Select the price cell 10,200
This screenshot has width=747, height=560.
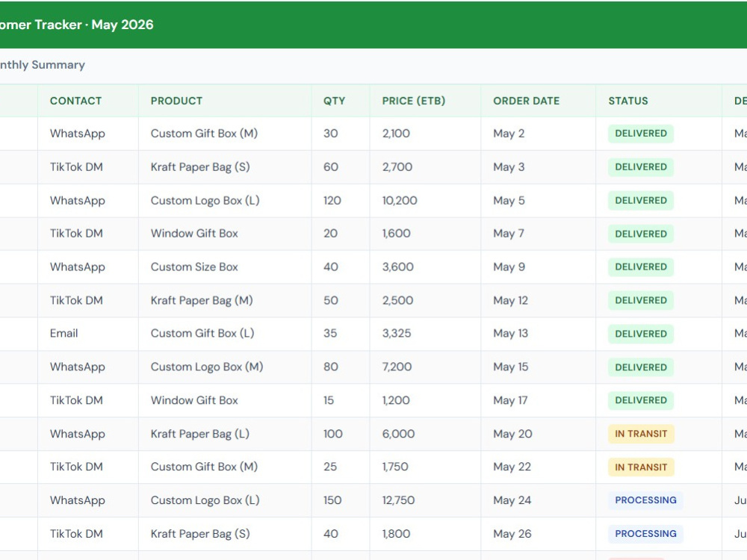(425, 200)
